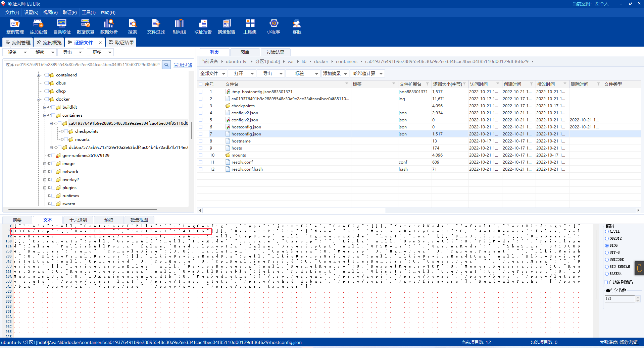Sort by 逻辑大小(字节) column header
Image resolution: width=644 pixels, height=348 pixels.
tap(447, 84)
